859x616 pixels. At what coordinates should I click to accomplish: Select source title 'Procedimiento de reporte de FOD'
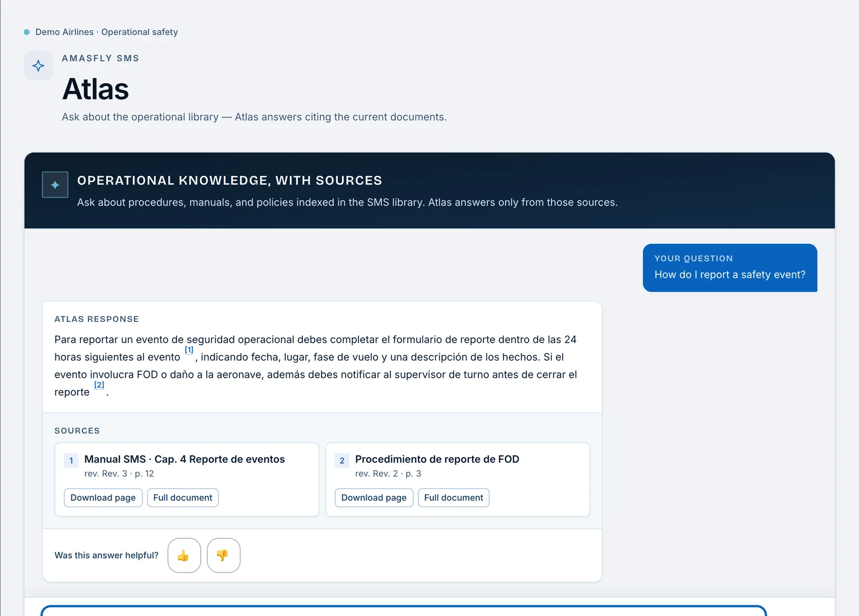point(437,459)
